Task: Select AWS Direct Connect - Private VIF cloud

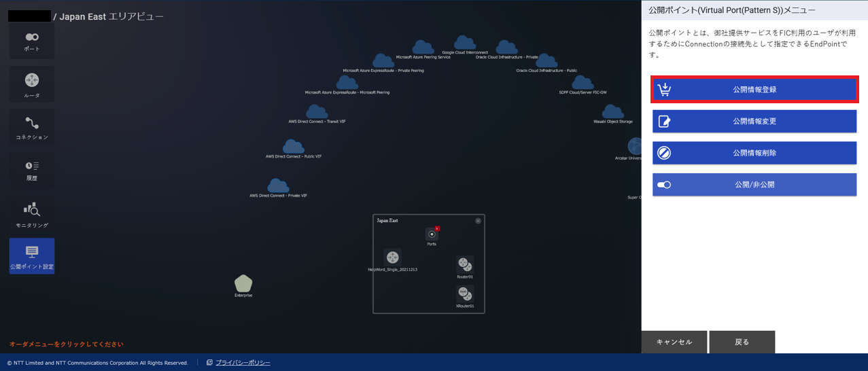Action: click(x=278, y=185)
